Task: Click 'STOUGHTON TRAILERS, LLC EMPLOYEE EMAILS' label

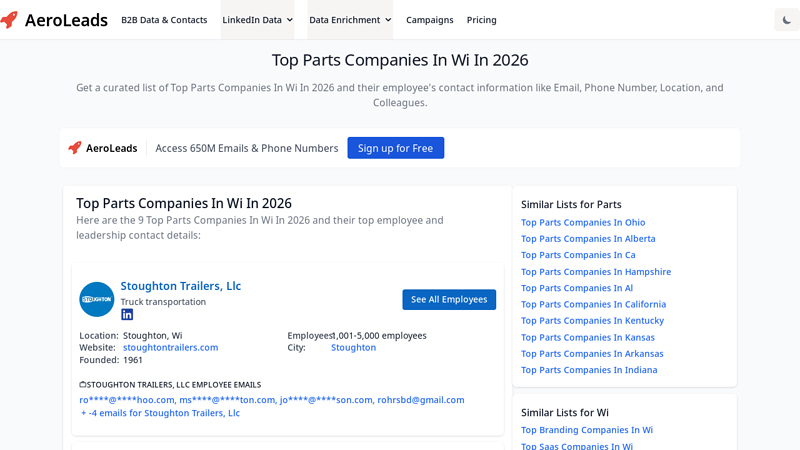Action: pyautogui.click(x=170, y=385)
